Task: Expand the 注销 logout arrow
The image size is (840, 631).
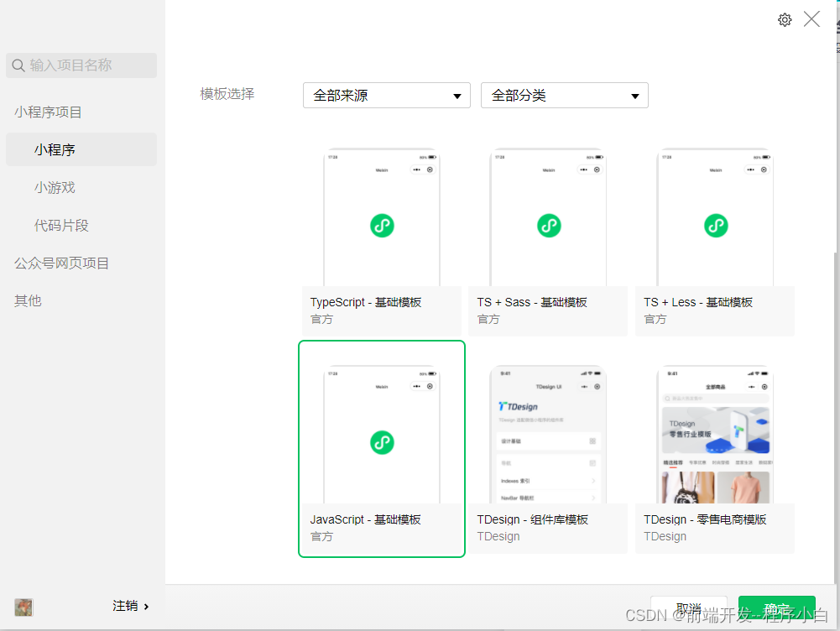Action: (146, 607)
